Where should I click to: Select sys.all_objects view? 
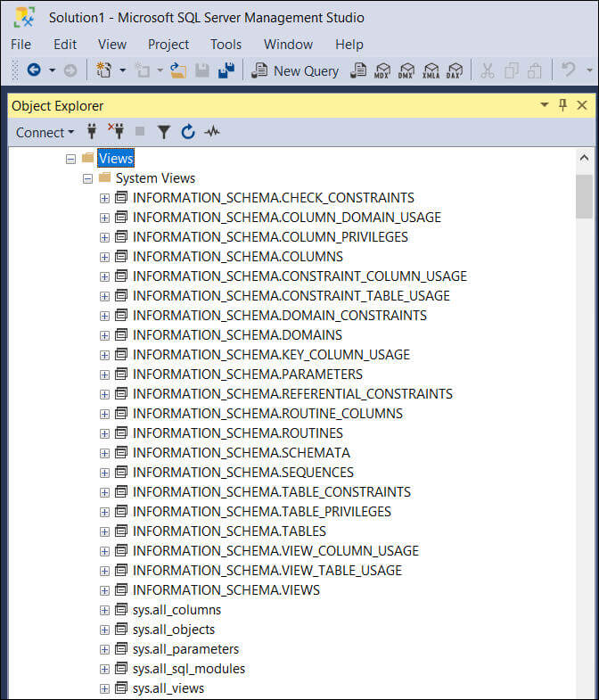(174, 630)
